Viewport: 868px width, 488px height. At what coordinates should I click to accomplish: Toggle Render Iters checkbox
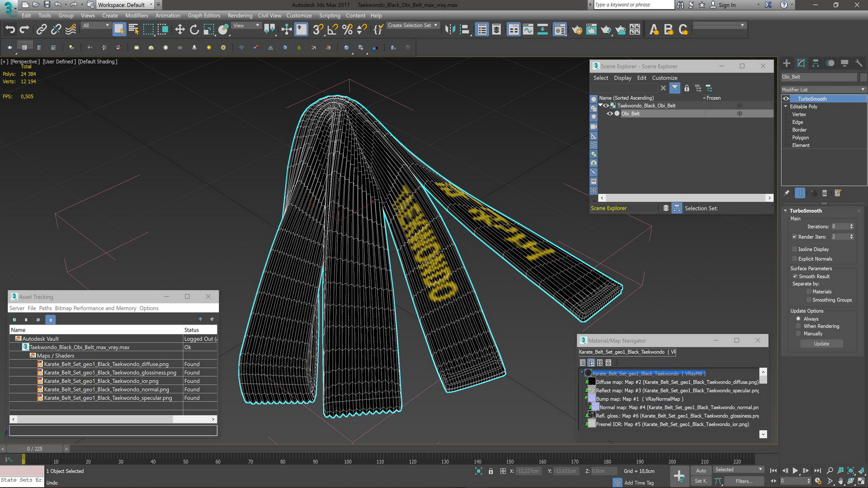(794, 236)
